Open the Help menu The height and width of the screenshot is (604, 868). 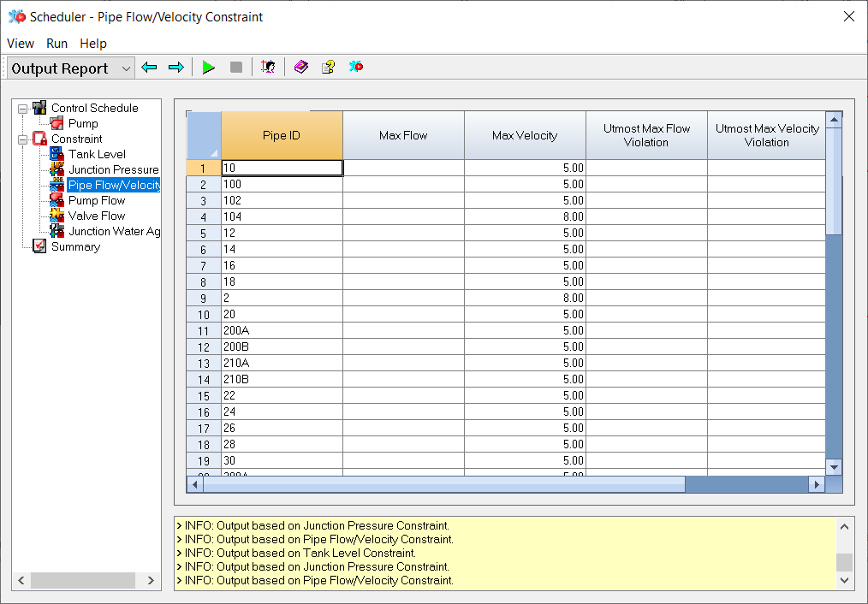(93, 43)
